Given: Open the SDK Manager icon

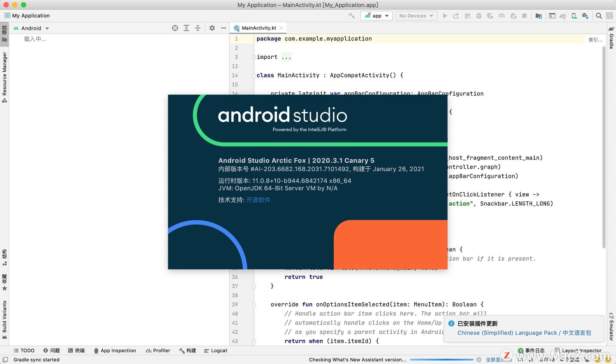Looking at the screenshot, I should click(586, 15).
